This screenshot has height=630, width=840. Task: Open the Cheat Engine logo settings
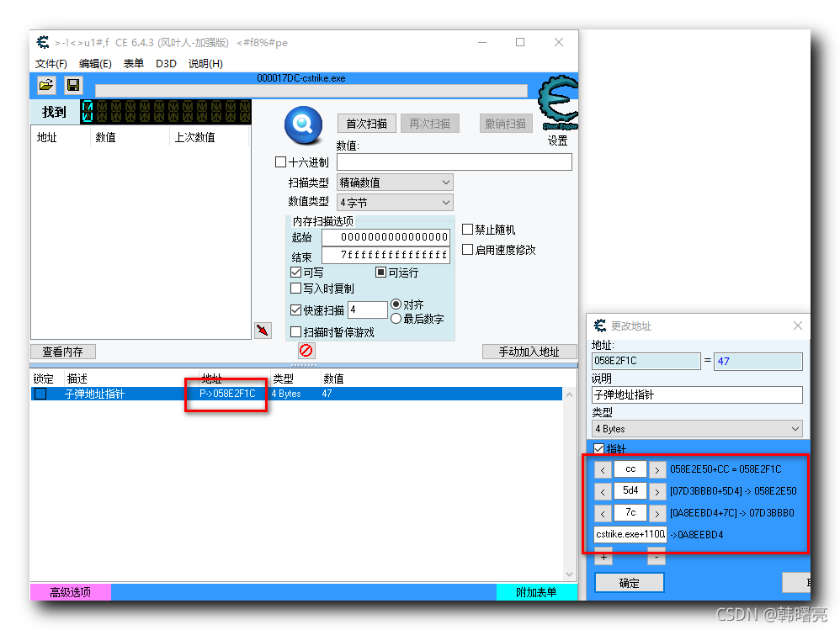tap(558, 103)
